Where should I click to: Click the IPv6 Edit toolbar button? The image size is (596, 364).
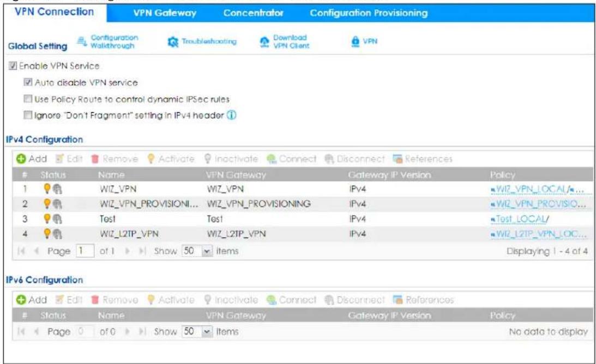pos(69,300)
